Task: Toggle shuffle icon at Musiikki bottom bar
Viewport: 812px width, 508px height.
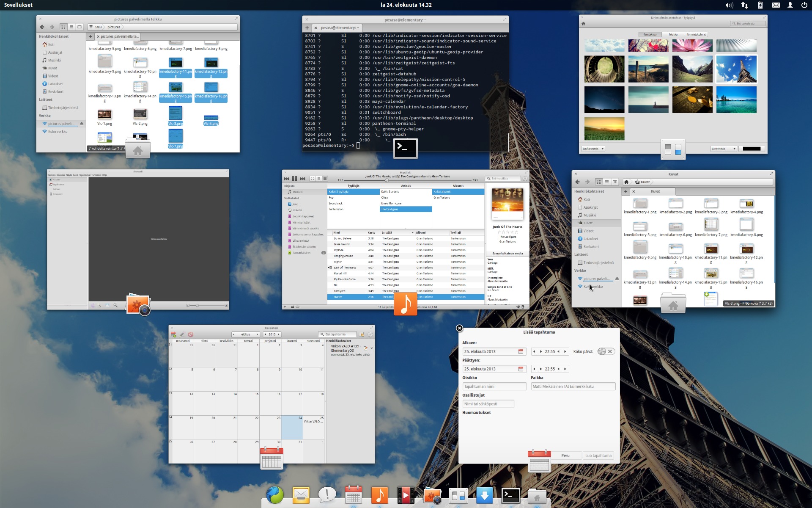Action: click(292, 307)
